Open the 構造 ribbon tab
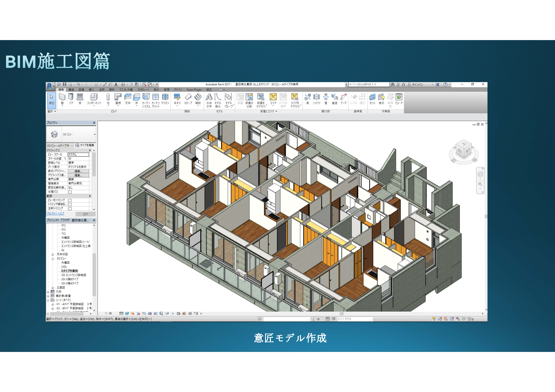Image resolution: width=555 pixels, height=392 pixels. point(71,90)
